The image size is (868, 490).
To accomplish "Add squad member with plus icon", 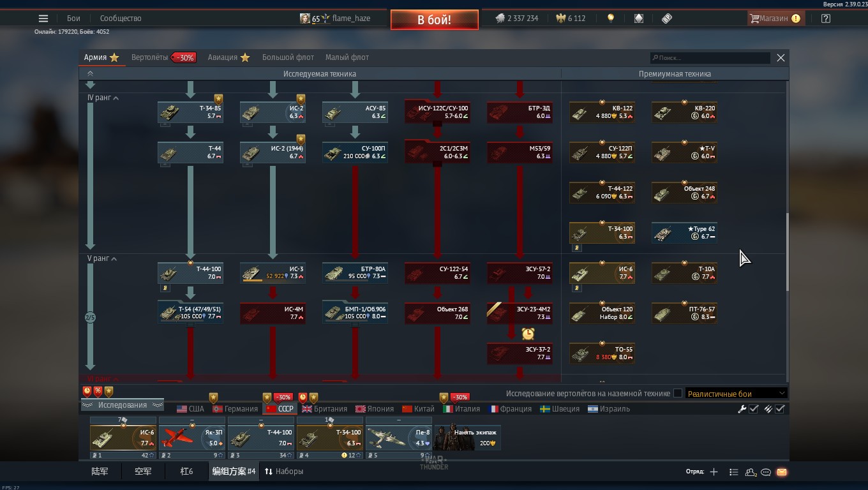I will click(714, 472).
